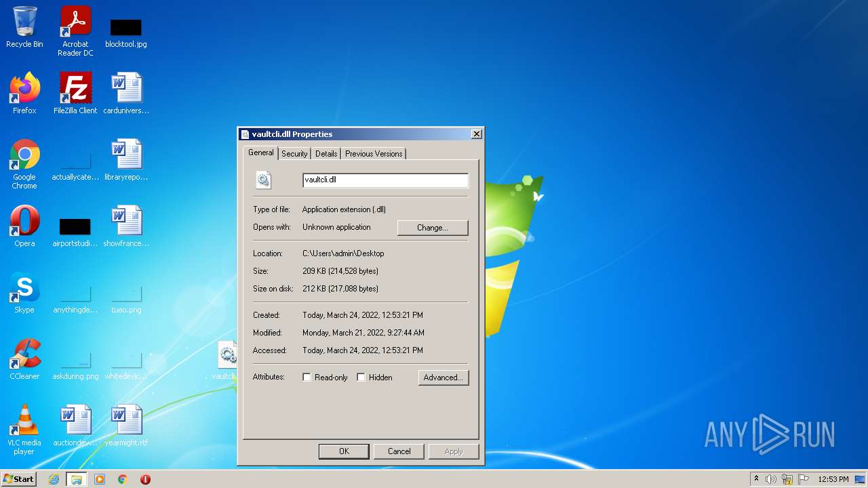Select the actuallycate desktop file

coord(75,166)
